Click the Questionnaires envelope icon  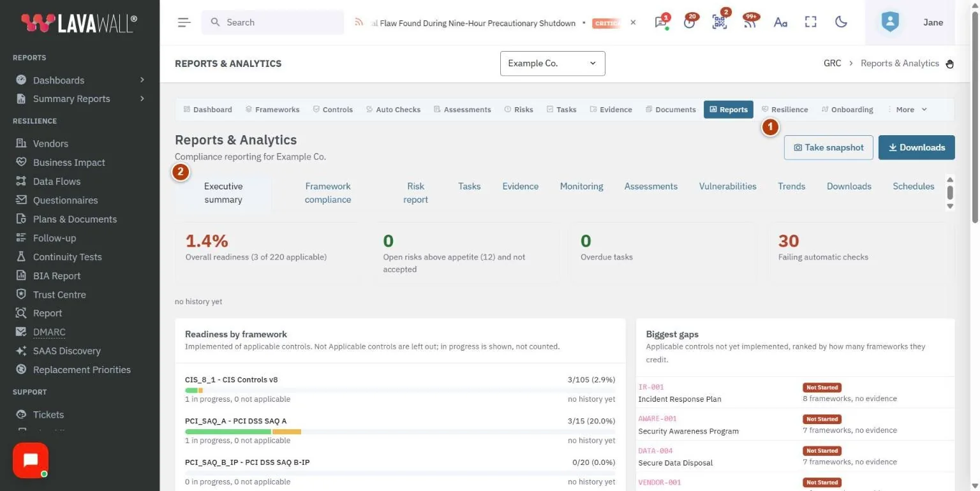pyautogui.click(x=21, y=200)
